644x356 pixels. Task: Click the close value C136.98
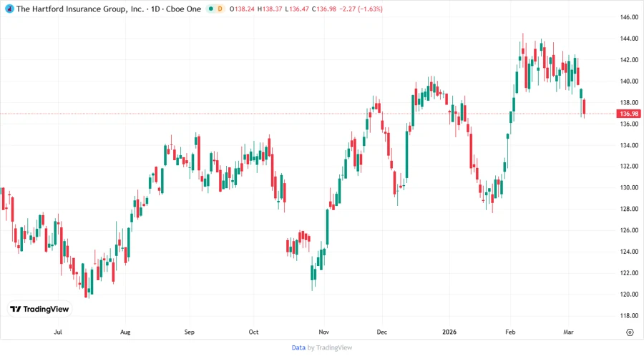coord(324,9)
